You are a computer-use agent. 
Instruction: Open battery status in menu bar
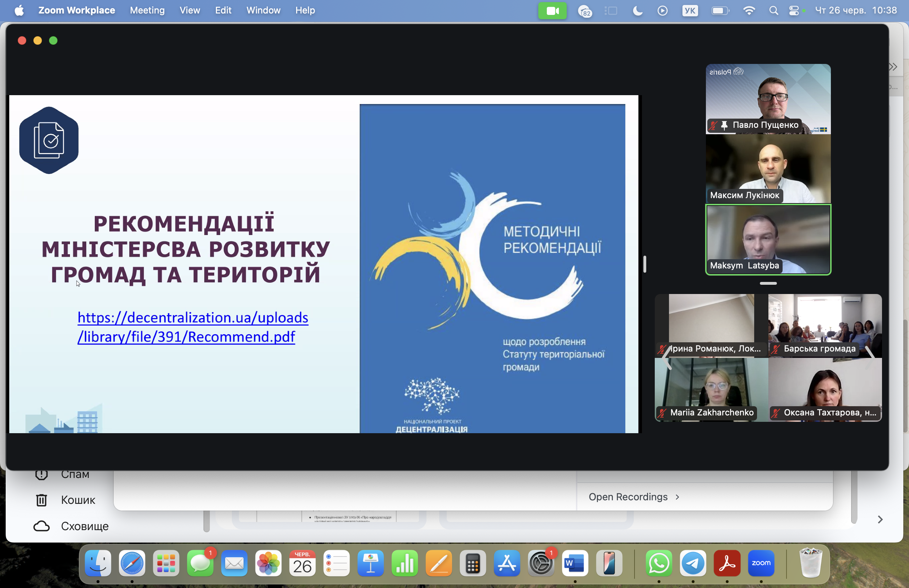720,10
